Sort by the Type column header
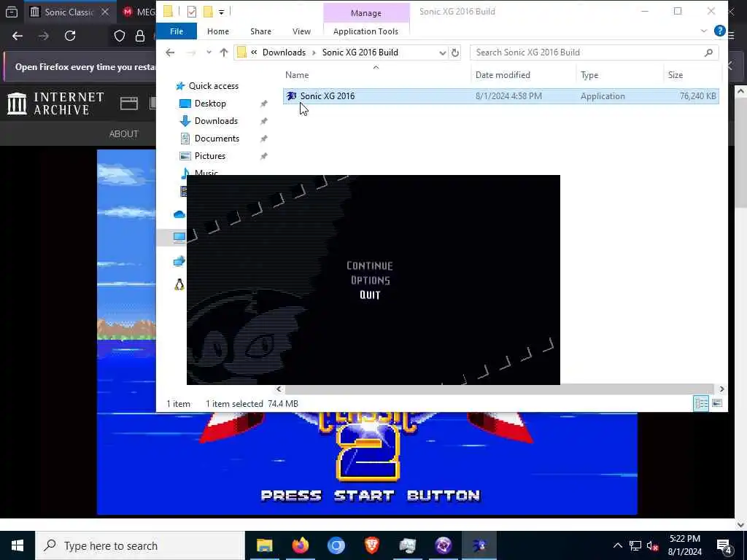The image size is (747, 560). [589, 75]
